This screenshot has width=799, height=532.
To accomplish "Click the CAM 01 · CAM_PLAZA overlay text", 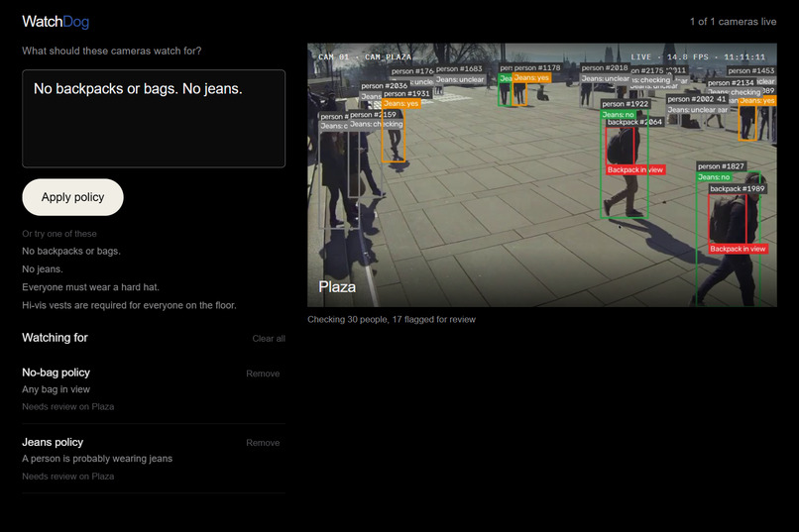I will coord(365,57).
